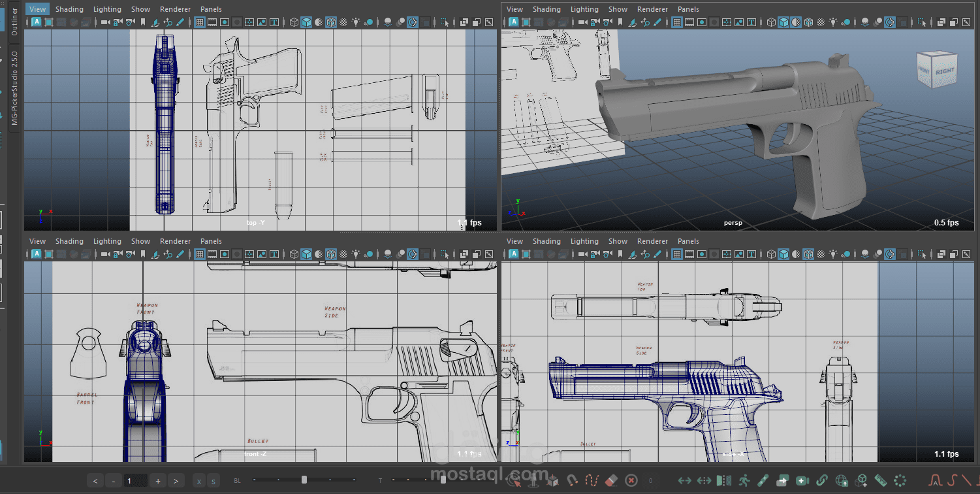Click the X button in the bottom bar
This screenshot has width=980, height=494.
pyautogui.click(x=199, y=482)
